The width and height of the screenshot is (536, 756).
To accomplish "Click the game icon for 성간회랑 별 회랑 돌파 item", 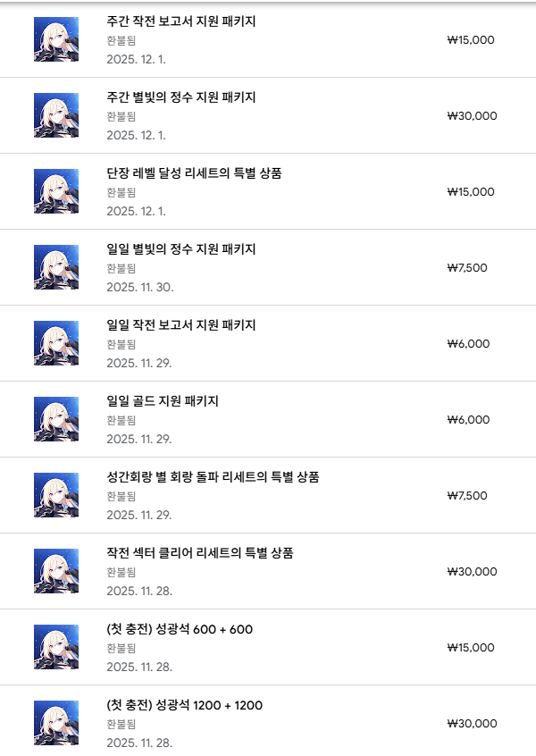I will tap(55, 495).
